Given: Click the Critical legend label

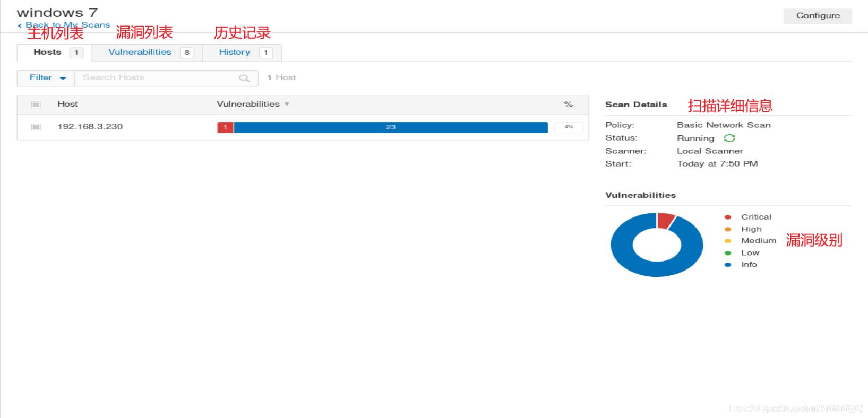Looking at the screenshot, I should pyautogui.click(x=756, y=217).
